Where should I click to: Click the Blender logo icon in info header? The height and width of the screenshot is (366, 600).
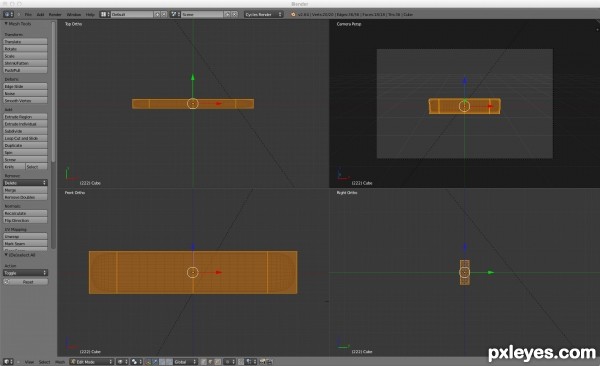pyautogui.click(x=293, y=15)
